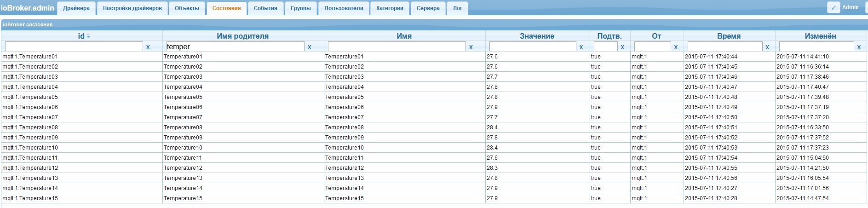Sort by Подтв. column header

(x=609, y=36)
